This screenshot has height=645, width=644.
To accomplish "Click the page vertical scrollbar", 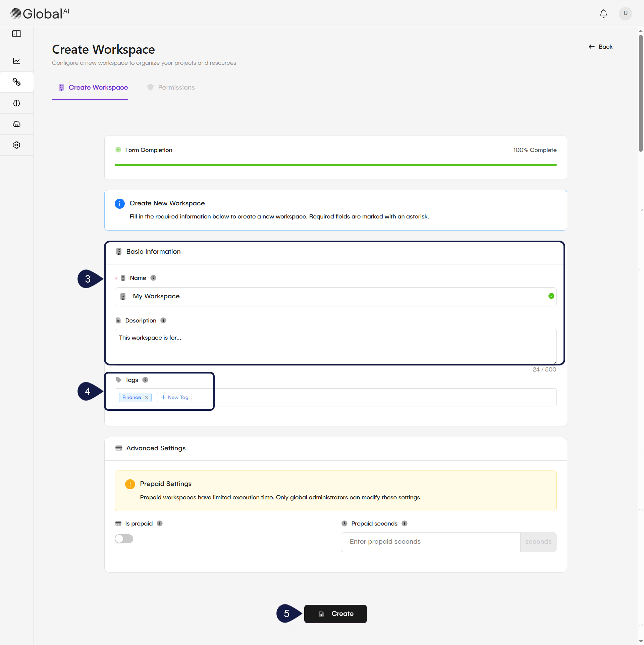I will click(641, 94).
